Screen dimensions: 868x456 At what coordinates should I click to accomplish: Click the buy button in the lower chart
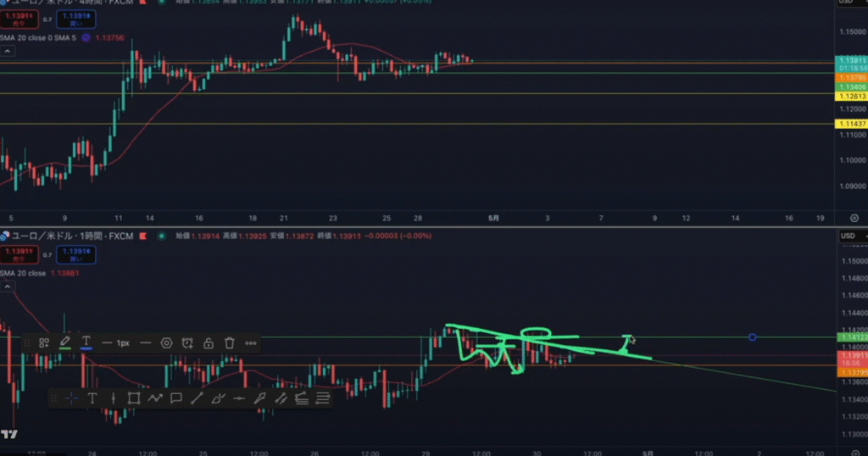pyautogui.click(x=75, y=254)
